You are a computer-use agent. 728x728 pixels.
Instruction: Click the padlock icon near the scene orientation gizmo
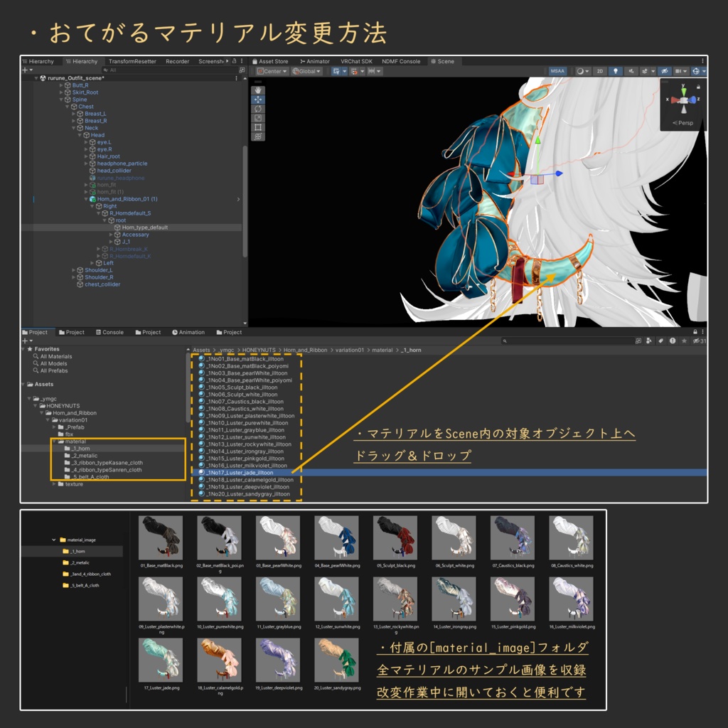click(x=698, y=87)
